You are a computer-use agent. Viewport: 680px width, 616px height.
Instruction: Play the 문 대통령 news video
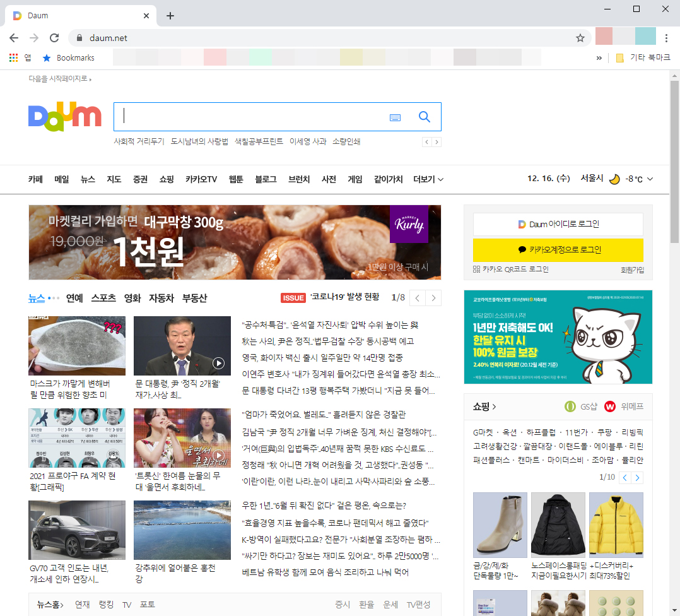click(218, 363)
